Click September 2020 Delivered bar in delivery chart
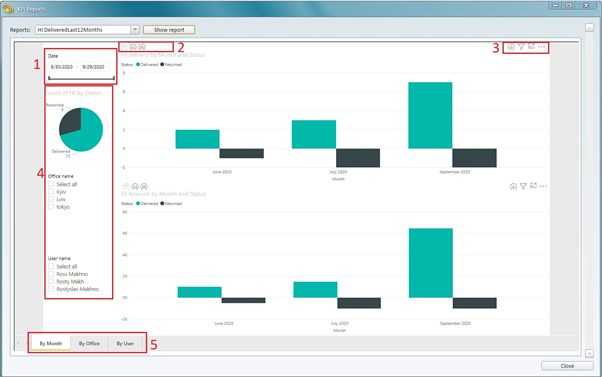The width and height of the screenshot is (602, 377). click(x=430, y=115)
